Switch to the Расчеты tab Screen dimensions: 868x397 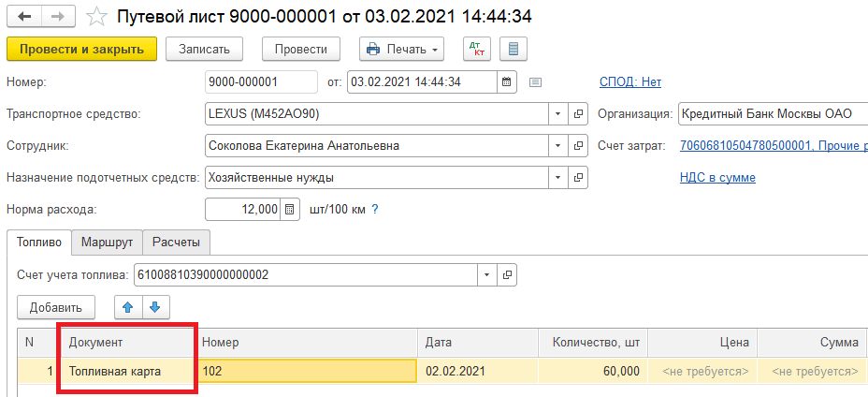(x=177, y=243)
